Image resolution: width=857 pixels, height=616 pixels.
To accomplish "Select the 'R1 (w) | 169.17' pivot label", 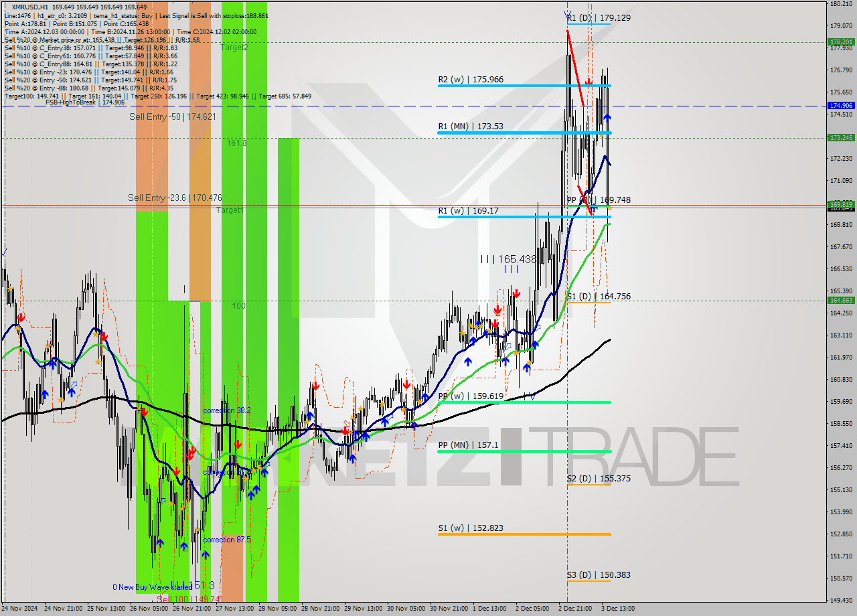I will pyautogui.click(x=468, y=210).
